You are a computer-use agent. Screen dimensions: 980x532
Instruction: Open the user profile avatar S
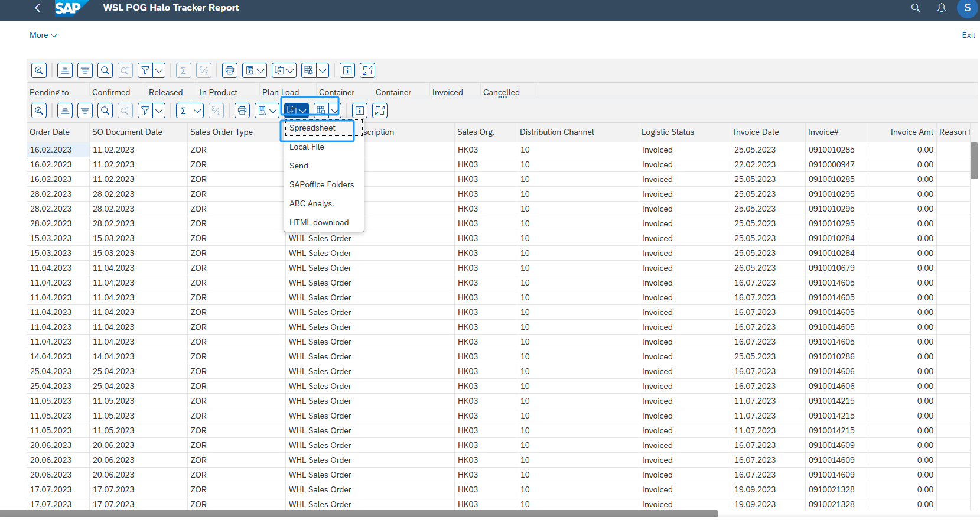[x=967, y=8]
